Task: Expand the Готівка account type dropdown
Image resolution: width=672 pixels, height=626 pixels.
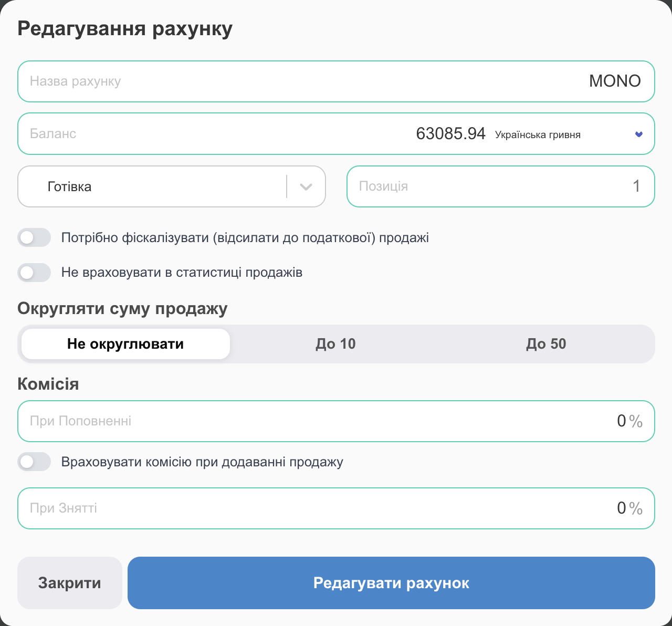Action: [172, 186]
